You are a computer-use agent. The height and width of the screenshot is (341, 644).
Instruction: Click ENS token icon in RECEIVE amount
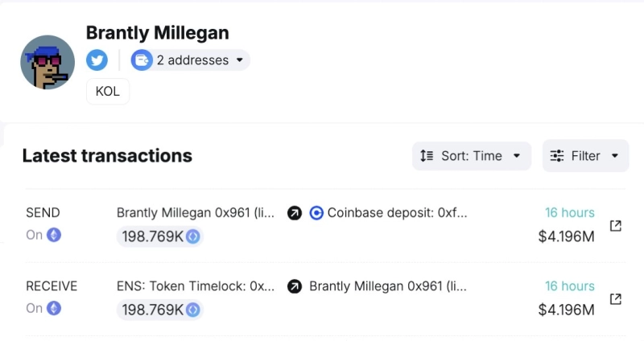pos(192,310)
